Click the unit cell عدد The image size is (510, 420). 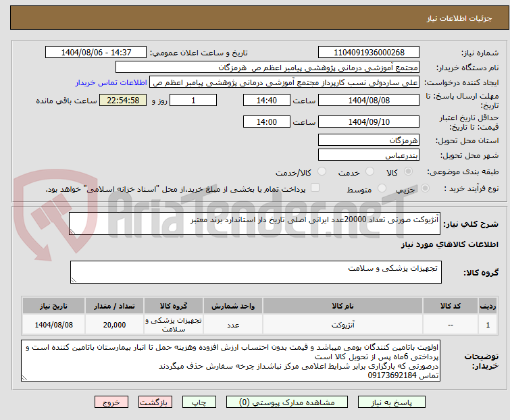[x=233, y=325]
